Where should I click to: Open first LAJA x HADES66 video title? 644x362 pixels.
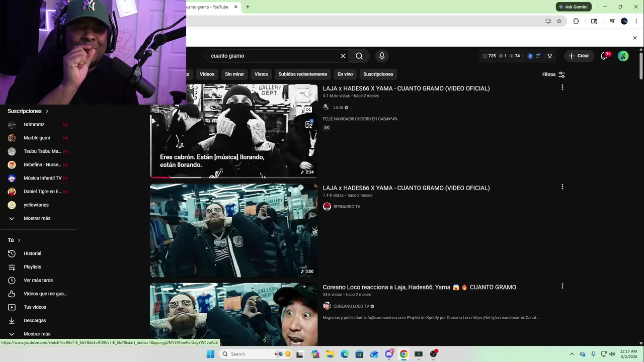406,88
